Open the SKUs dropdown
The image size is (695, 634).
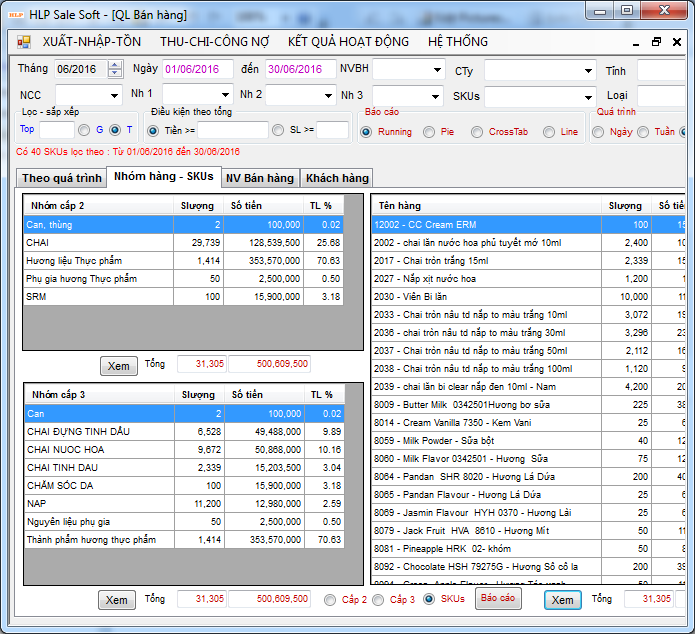(588, 97)
